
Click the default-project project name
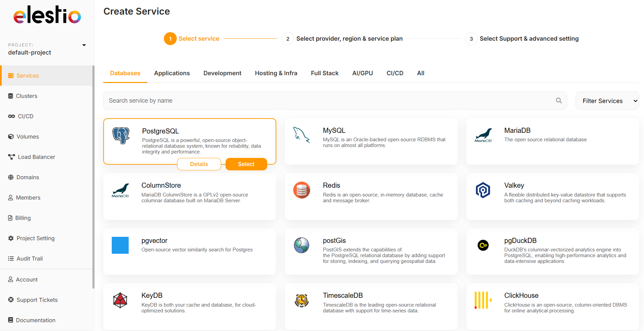(29, 53)
